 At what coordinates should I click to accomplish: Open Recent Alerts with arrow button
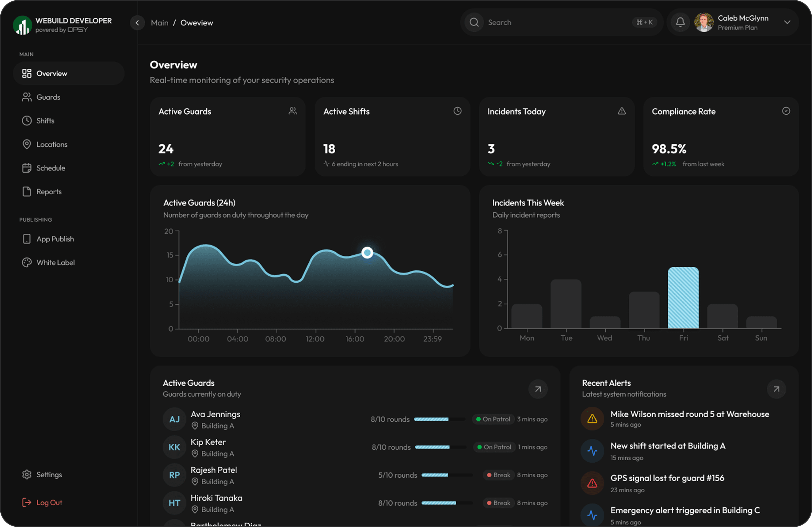(776, 389)
